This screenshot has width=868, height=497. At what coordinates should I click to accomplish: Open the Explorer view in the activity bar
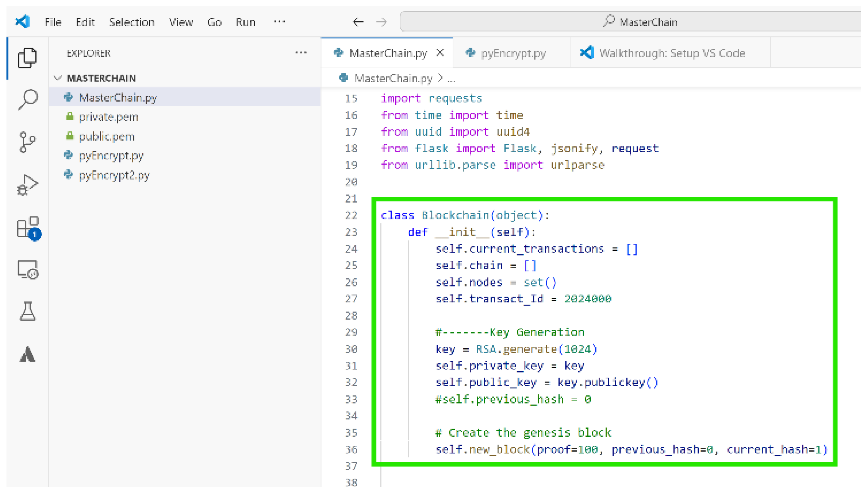tap(27, 58)
